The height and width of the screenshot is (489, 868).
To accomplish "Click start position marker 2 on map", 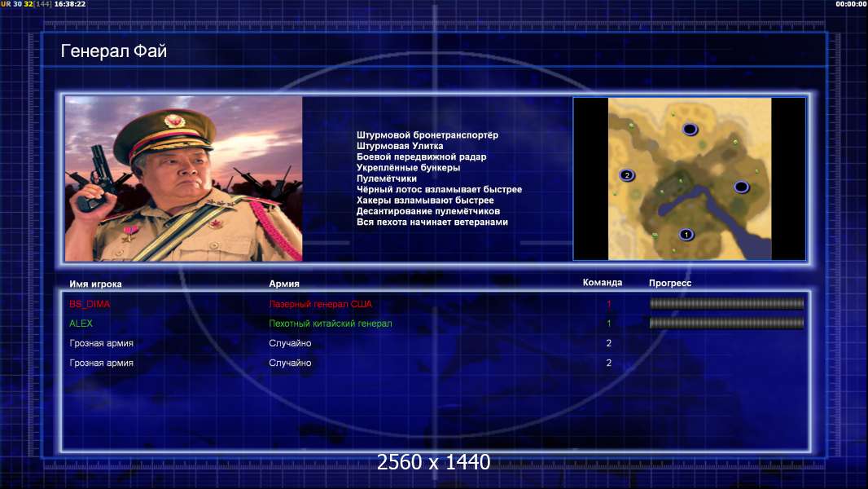I will click(x=627, y=175).
